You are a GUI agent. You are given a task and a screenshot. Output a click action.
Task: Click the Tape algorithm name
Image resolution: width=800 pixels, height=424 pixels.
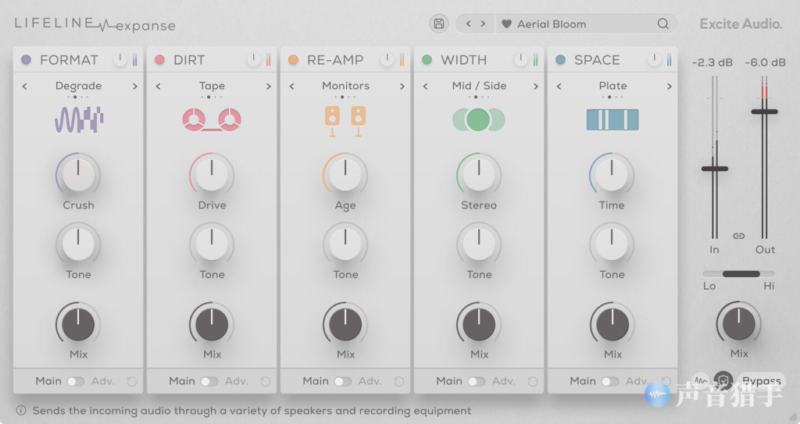click(x=212, y=86)
